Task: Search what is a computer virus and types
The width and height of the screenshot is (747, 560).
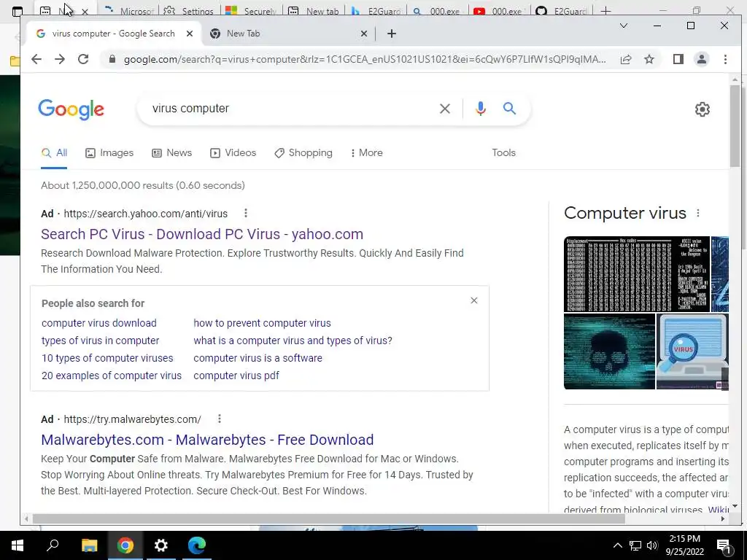Action: pyautogui.click(x=293, y=341)
